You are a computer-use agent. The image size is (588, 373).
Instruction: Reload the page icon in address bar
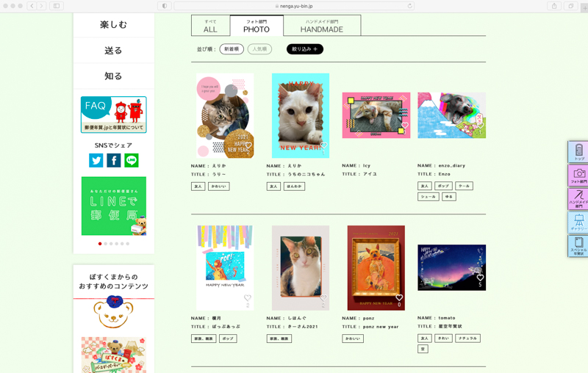point(409,6)
